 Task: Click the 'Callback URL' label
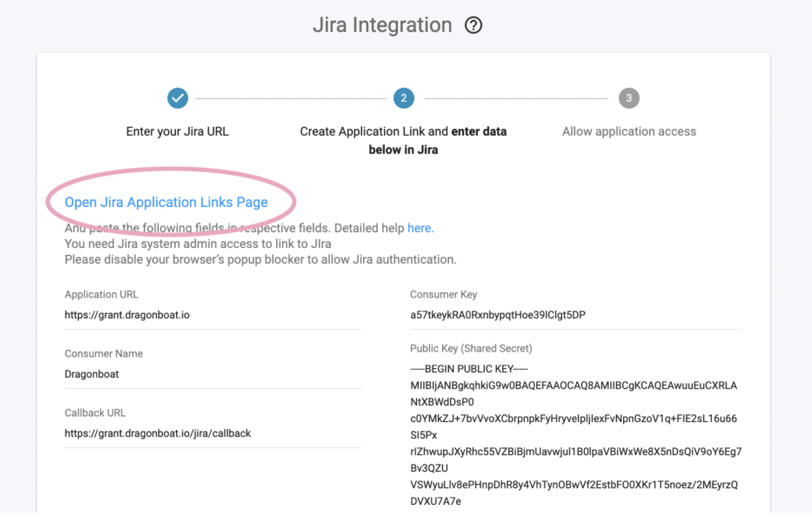(94, 413)
